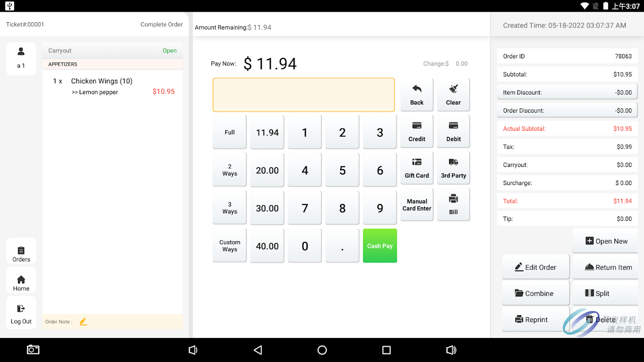
Task: Select quick amount 20.00
Action: pyautogui.click(x=267, y=170)
